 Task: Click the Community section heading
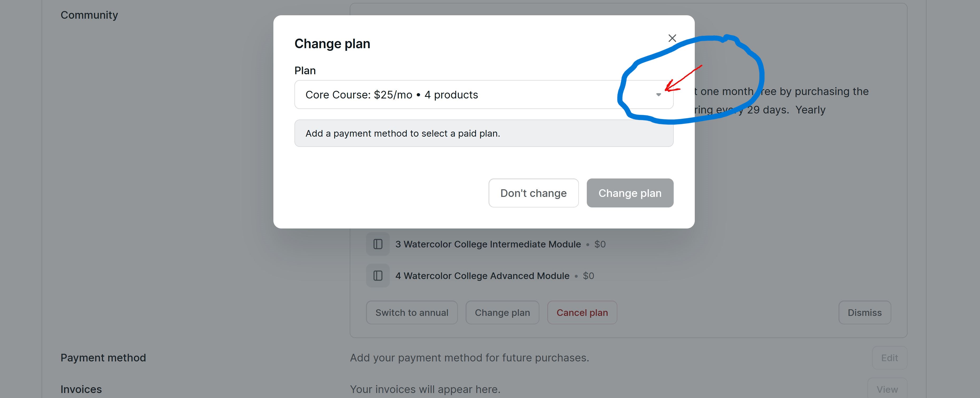click(x=89, y=14)
